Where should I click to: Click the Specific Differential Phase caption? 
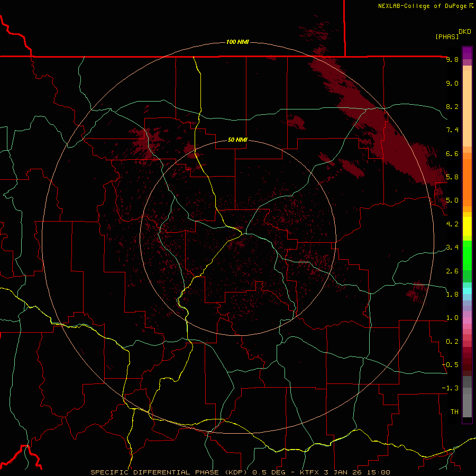coord(241,472)
